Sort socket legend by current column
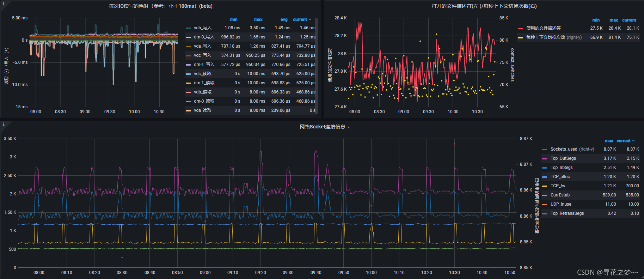 click(x=625, y=141)
